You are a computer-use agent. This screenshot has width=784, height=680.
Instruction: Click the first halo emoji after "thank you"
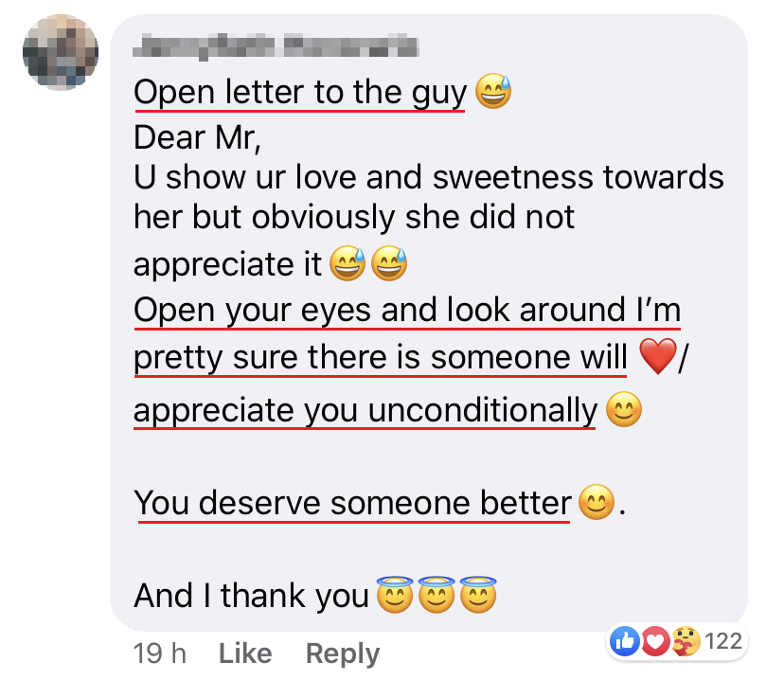click(395, 594)
